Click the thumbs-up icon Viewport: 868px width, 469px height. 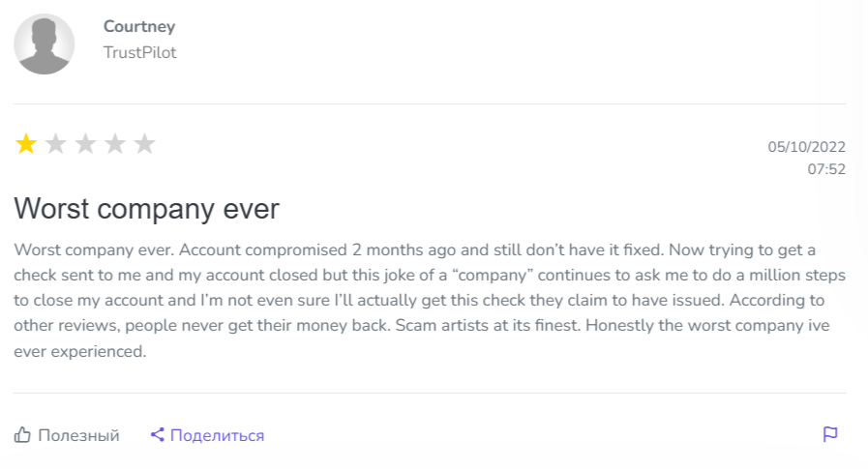tap(23, 435)
